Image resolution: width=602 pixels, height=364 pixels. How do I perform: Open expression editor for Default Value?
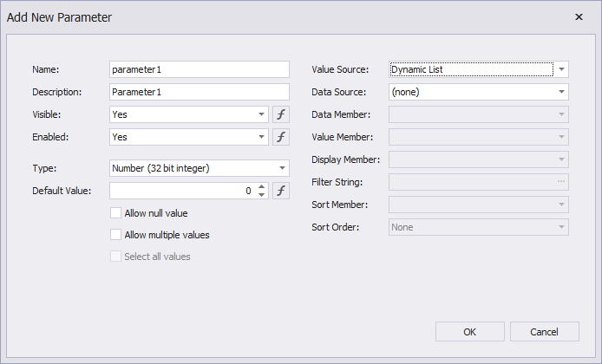281,191
